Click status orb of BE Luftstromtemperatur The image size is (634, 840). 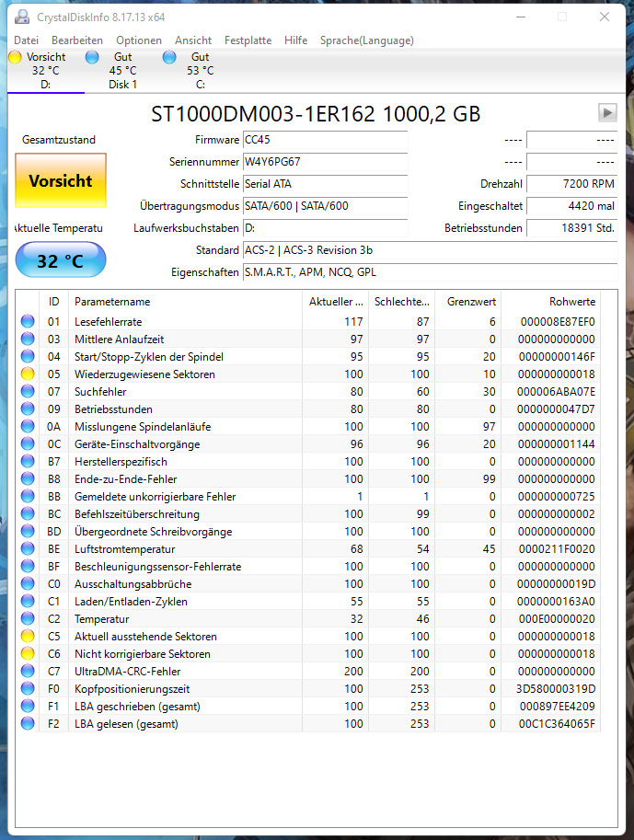28,548
